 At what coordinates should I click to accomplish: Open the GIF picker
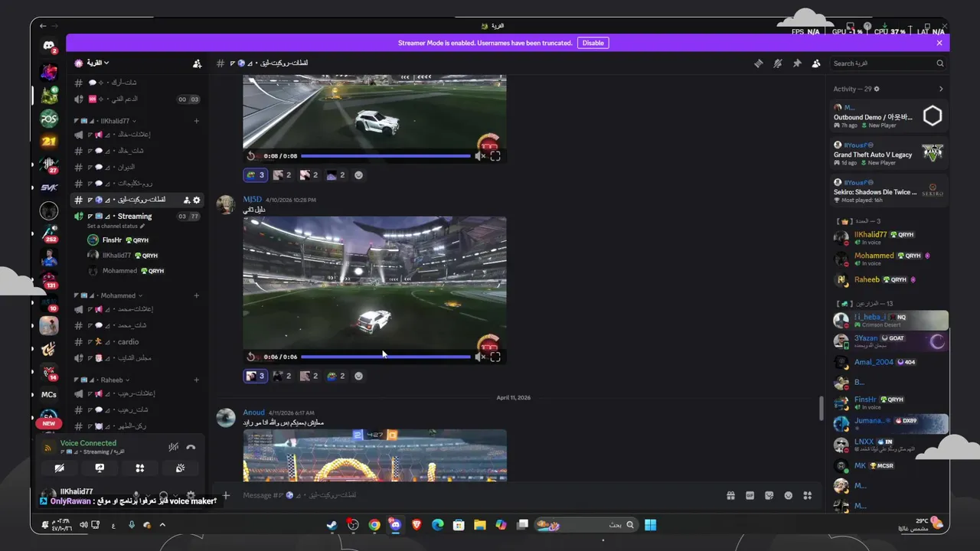click(x=750, y=495)
